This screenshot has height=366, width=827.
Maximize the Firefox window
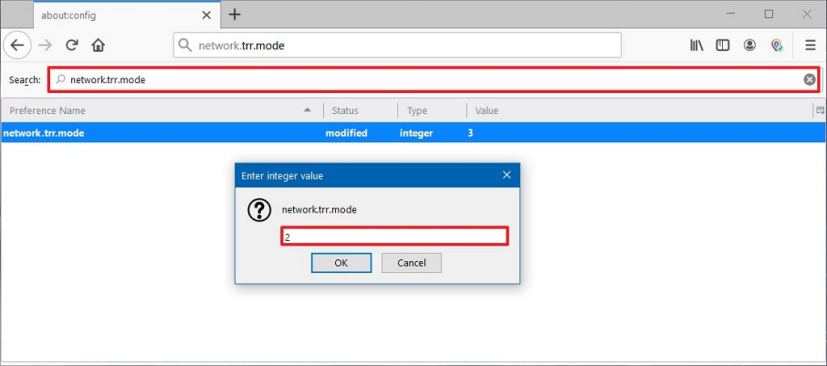click(x=769, y=14)
